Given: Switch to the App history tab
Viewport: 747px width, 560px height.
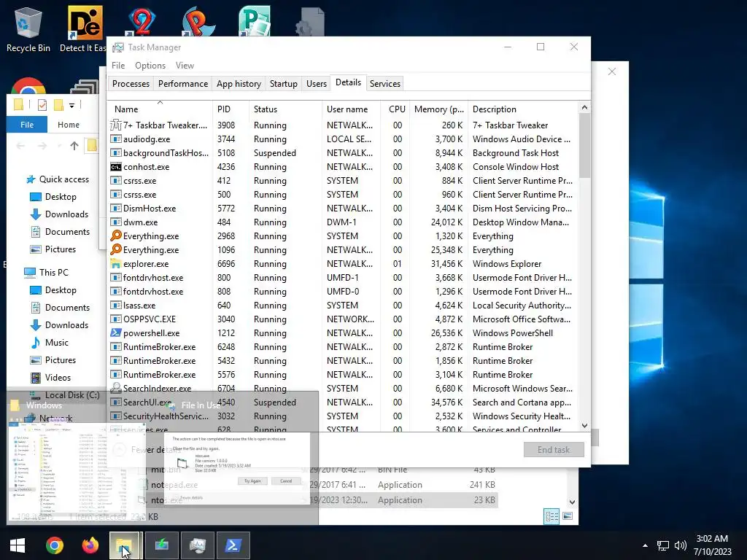Looking at the screenshot, I should tap(239, 84).
